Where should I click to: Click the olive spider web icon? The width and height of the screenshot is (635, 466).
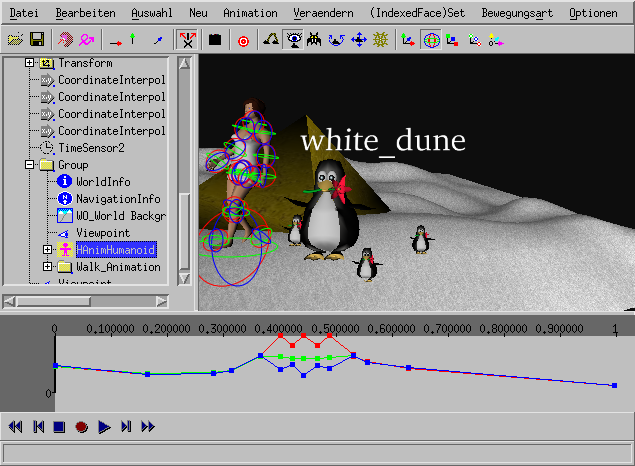point(380,40)
